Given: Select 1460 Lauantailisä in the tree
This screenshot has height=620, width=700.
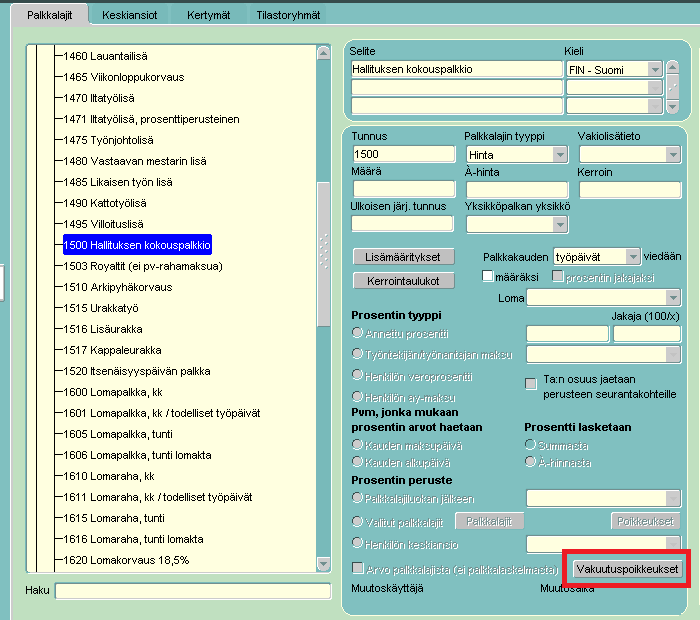Looking at the screenshot, I should 105,56.
